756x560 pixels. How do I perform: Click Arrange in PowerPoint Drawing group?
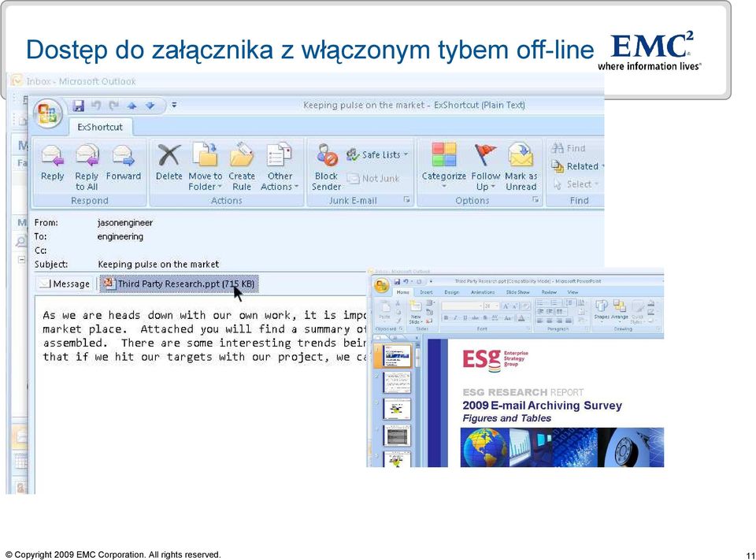[620, 310]
